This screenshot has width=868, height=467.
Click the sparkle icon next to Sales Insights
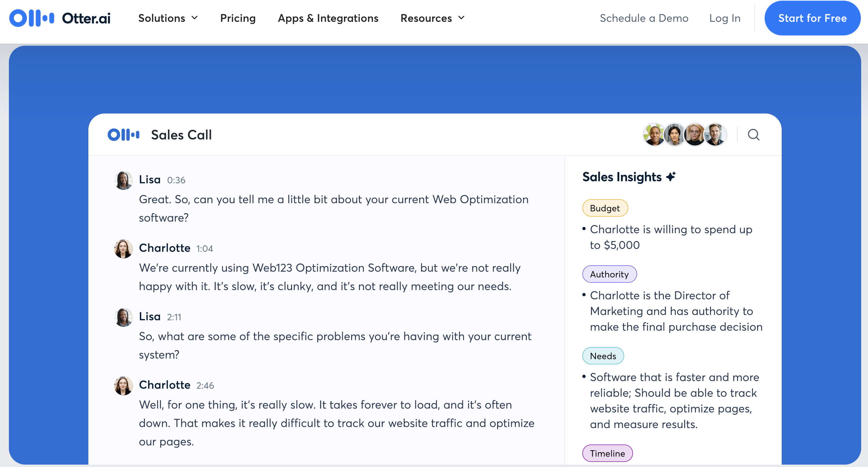coord(671,177)
